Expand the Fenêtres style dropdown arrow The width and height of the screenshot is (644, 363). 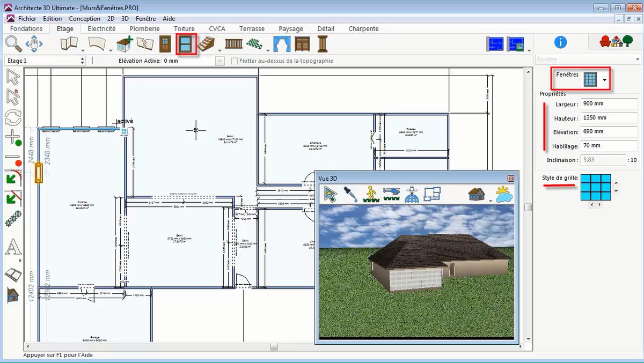coord(605,80)
